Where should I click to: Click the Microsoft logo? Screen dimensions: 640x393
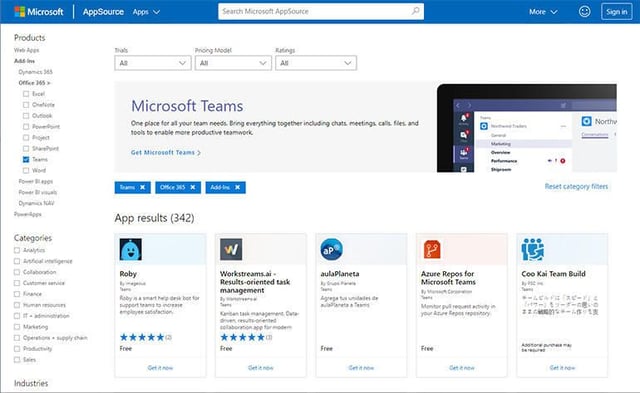tap(38, 11)
